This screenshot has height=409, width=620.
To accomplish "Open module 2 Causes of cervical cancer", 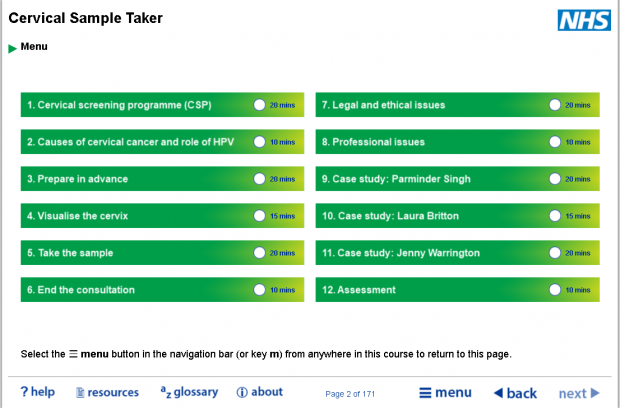I will tap(163, 142).
